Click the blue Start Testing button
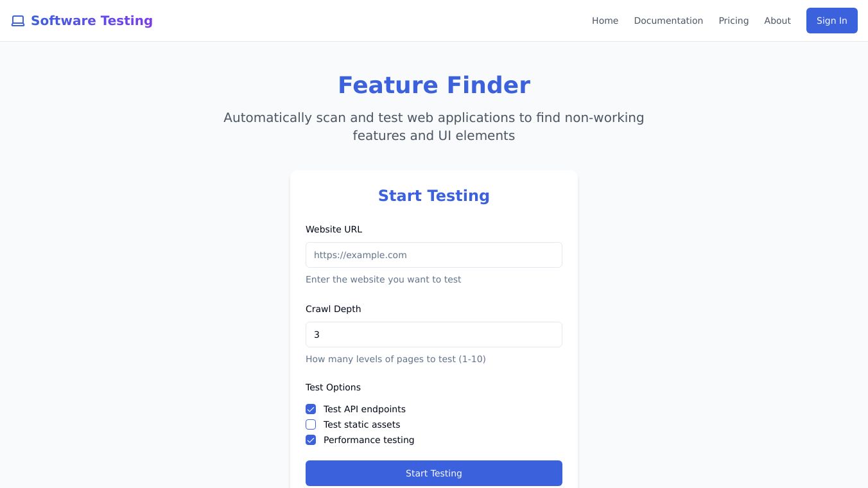Screen dimensions: 868x488 [434, 473]
